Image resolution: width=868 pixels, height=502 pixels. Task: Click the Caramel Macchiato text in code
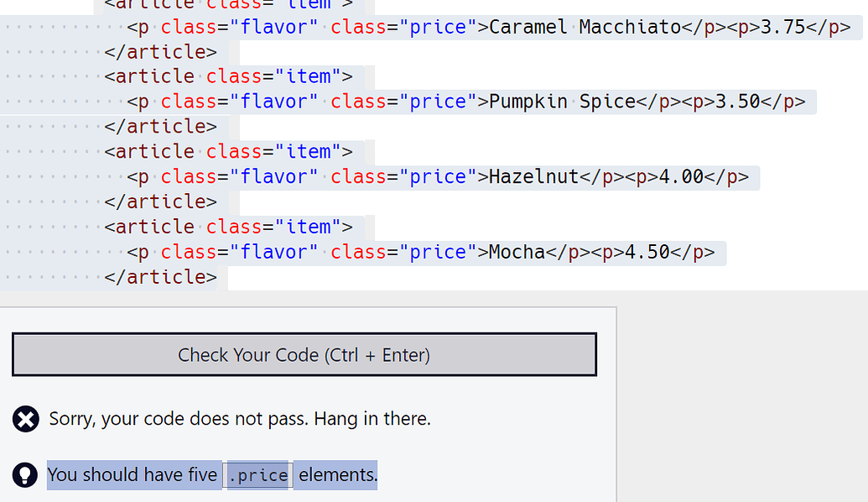(585, 27)
